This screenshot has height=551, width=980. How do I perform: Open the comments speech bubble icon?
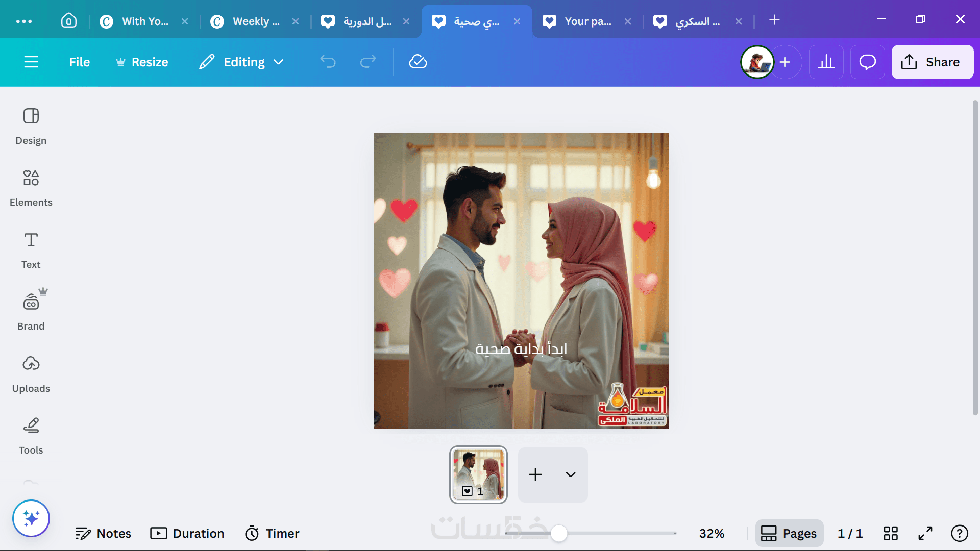(867, 62)
